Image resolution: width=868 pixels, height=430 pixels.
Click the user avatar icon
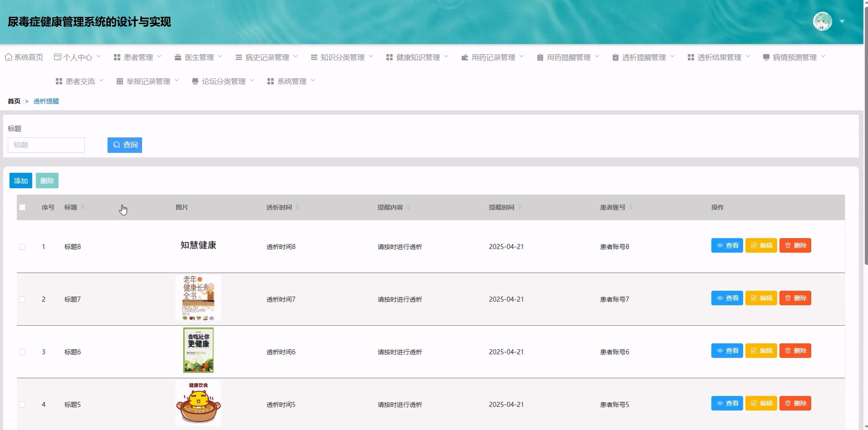point(822,21)
